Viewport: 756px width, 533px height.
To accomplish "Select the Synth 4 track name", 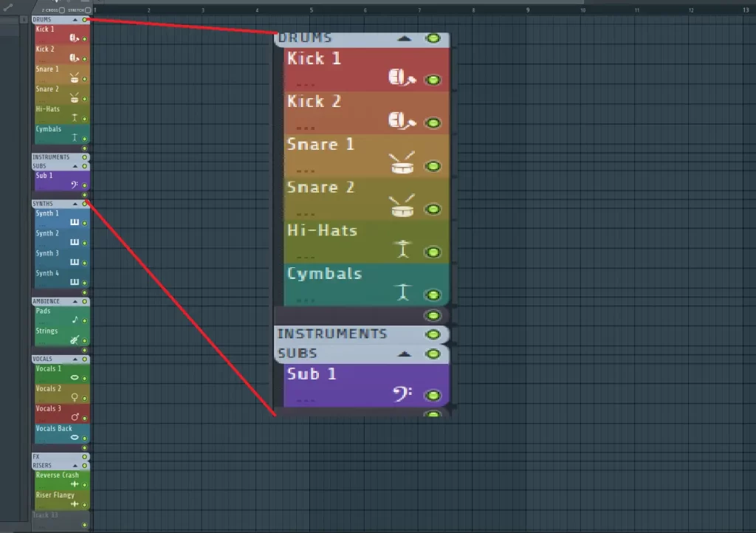I will (47, 273).
